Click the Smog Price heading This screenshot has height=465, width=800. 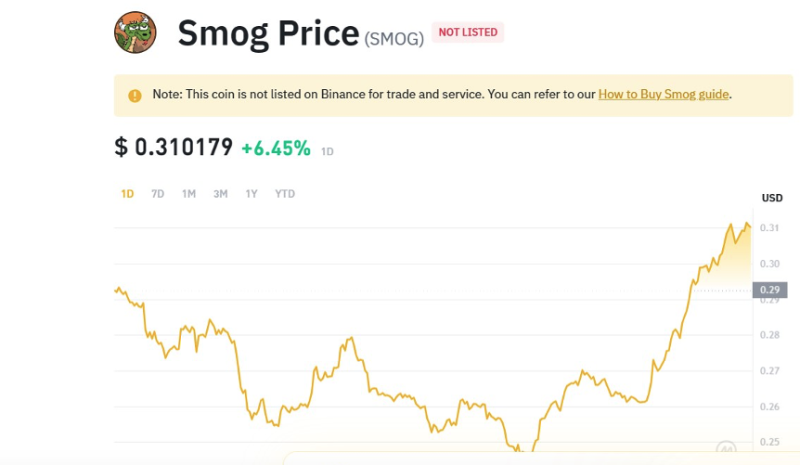[268, 34]
